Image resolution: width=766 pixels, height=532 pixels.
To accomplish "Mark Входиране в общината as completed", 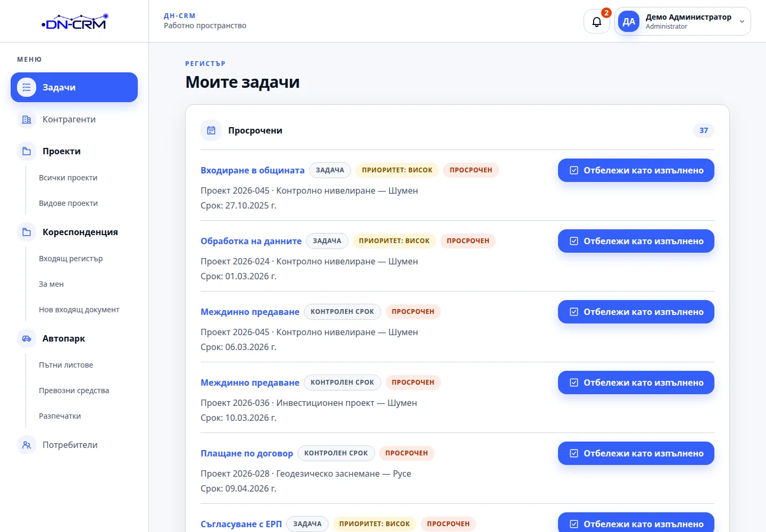I will coord(636,170).
